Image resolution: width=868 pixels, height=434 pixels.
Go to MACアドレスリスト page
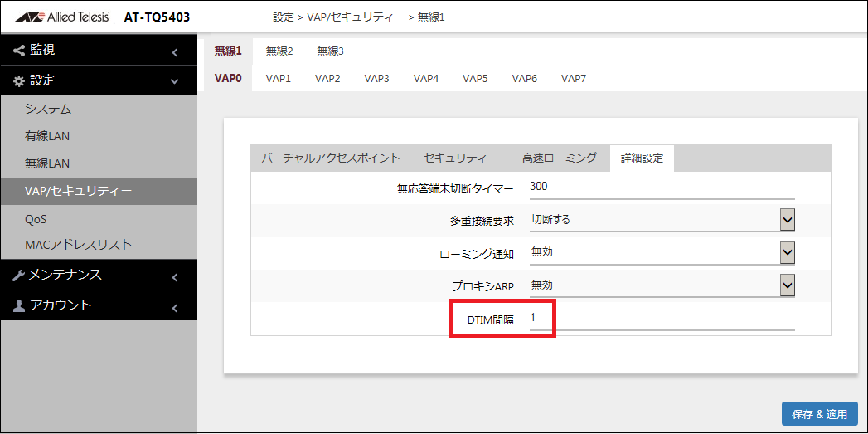click(x=79, y=245)
